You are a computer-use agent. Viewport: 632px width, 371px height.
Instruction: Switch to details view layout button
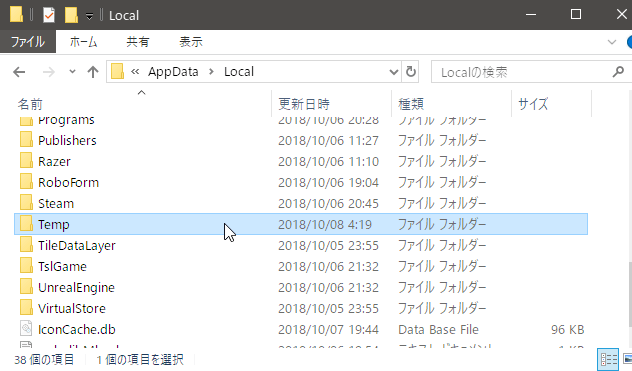(609, 359)
